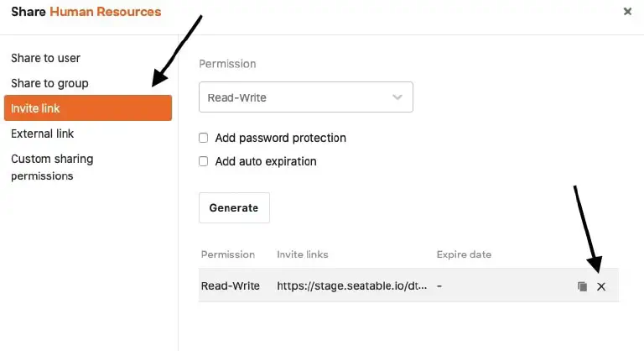This screenshot has height=351, width=644.
Task: Close the Share dialog
Action: coord(627,12)
